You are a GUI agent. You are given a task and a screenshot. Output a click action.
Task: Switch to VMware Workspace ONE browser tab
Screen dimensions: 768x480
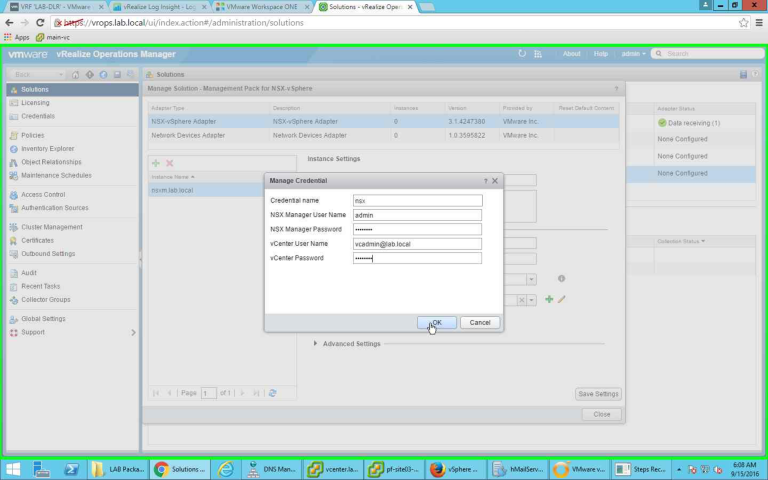263,7
